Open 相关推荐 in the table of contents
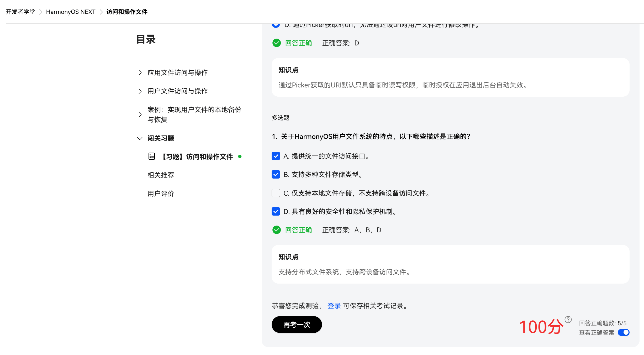644x355 pixels. click(x=161, y=175)
